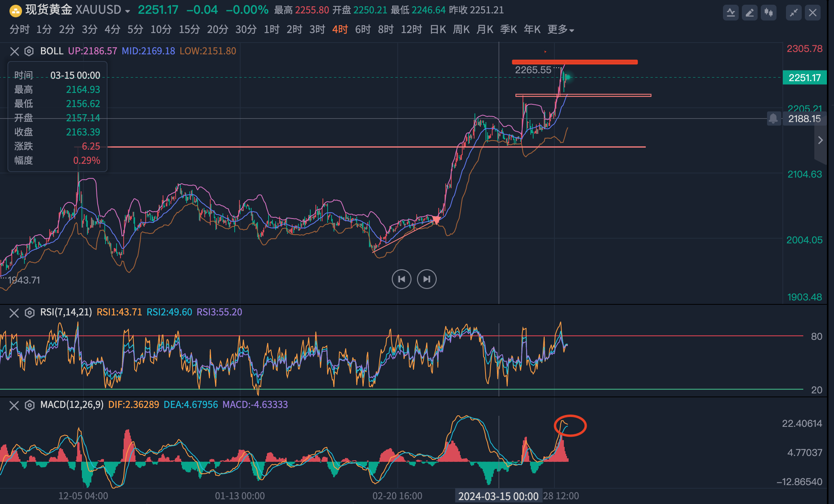
Task: Expand the 更多 timeframe dropdown
Action: pos(561,30)
